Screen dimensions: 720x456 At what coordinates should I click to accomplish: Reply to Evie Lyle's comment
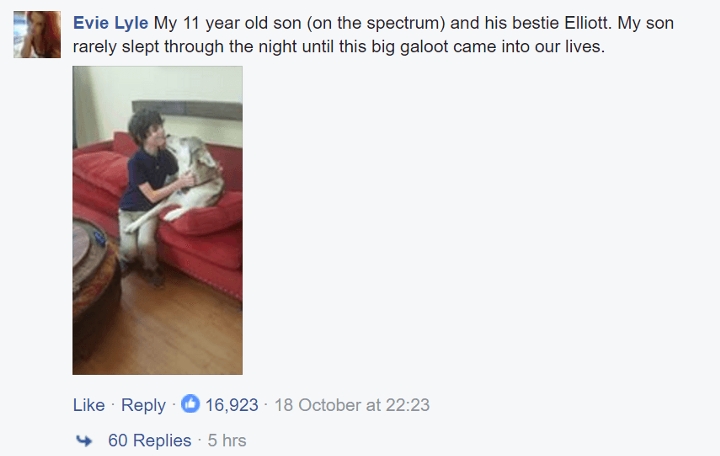(143, 405)
